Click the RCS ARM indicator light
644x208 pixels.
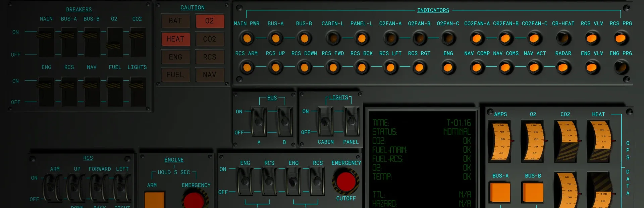tap(247, 68)
